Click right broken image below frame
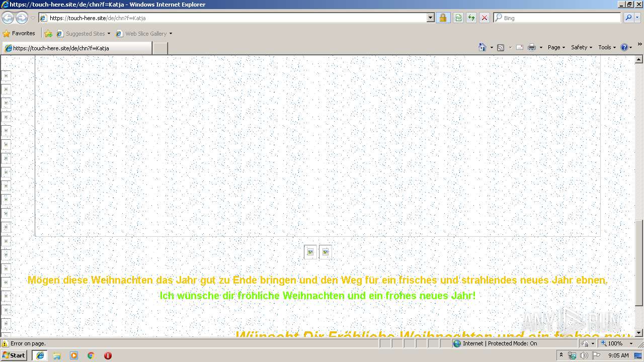This screenshot has width=644, height=362. point(326,252)
